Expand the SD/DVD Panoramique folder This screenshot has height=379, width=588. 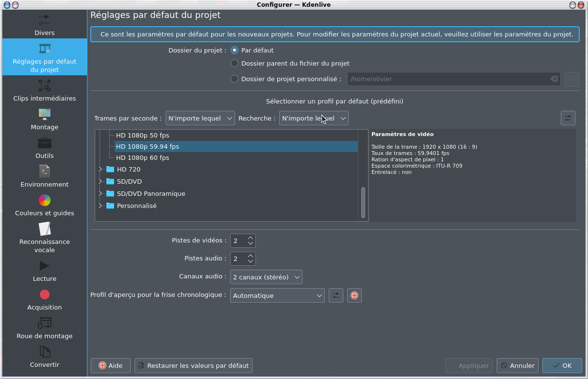pyautogui.click(x=101, y=193)
